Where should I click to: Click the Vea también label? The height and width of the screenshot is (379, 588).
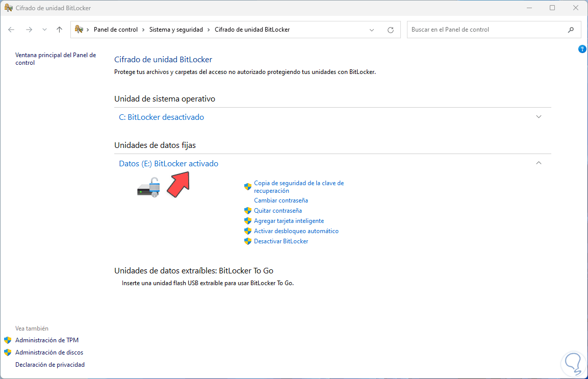point(32,329)
